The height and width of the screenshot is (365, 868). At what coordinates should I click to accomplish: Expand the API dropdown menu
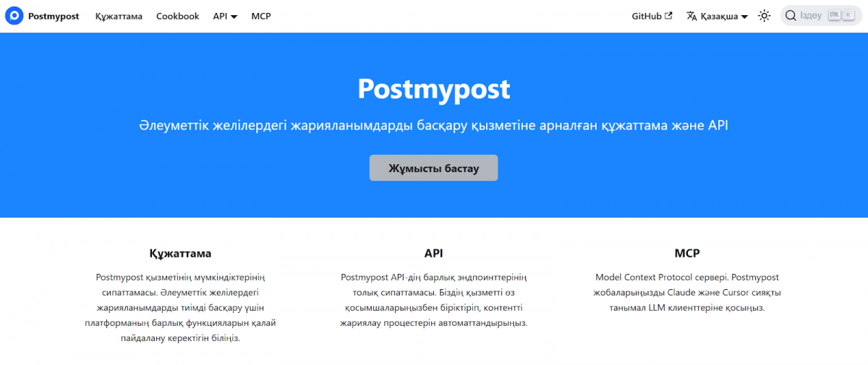(225, 16)
